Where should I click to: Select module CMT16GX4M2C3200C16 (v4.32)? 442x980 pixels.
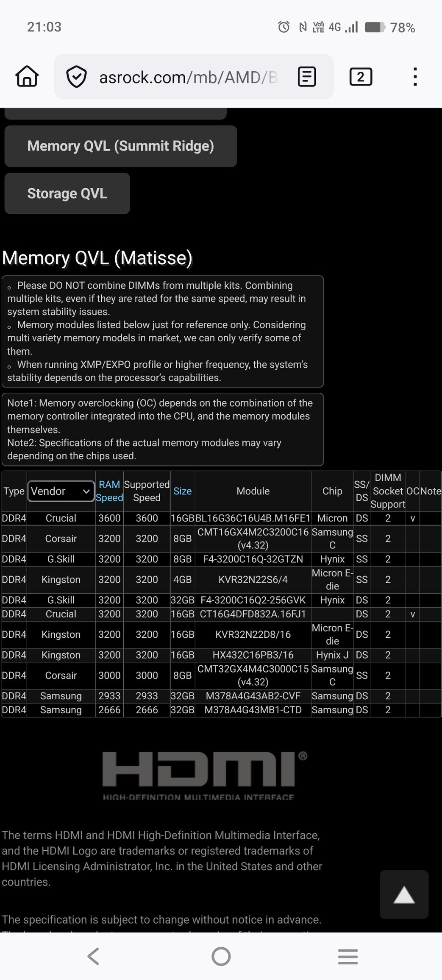(253, 539)
